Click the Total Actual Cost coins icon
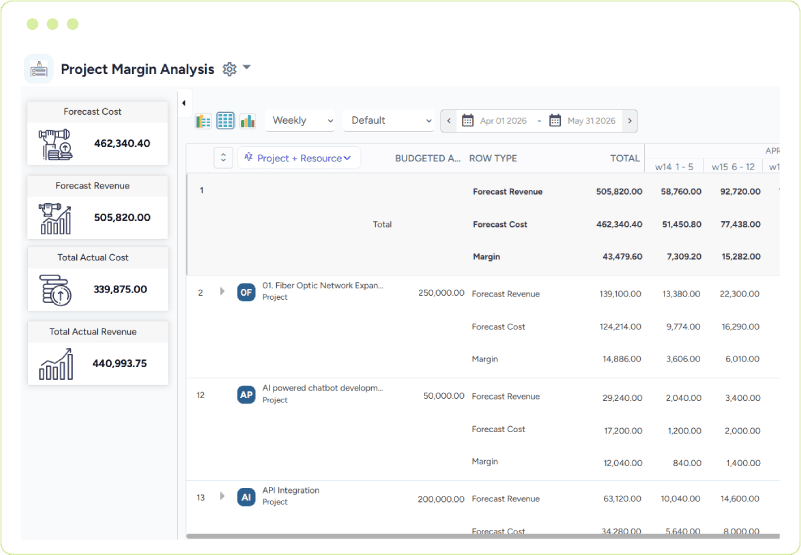Viewport: 801px width, 555px height. click(55, 290)
